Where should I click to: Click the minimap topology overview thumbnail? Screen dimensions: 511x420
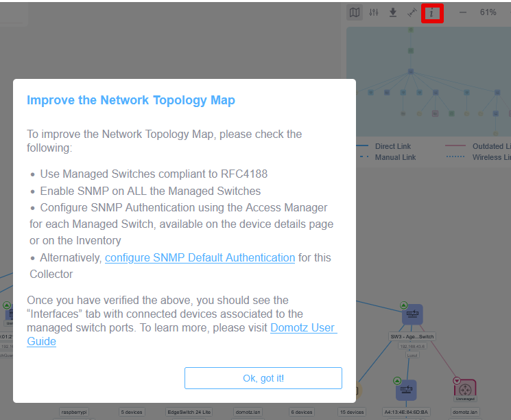(429, 82)
